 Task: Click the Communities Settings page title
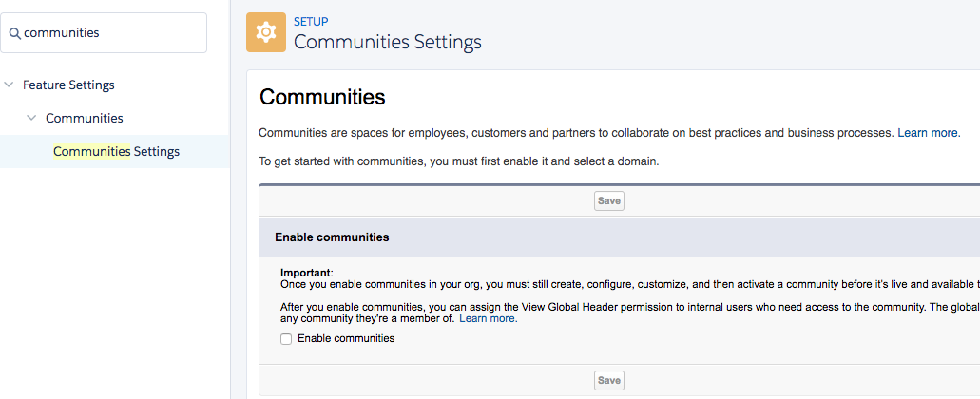click(x=387, y=42)
